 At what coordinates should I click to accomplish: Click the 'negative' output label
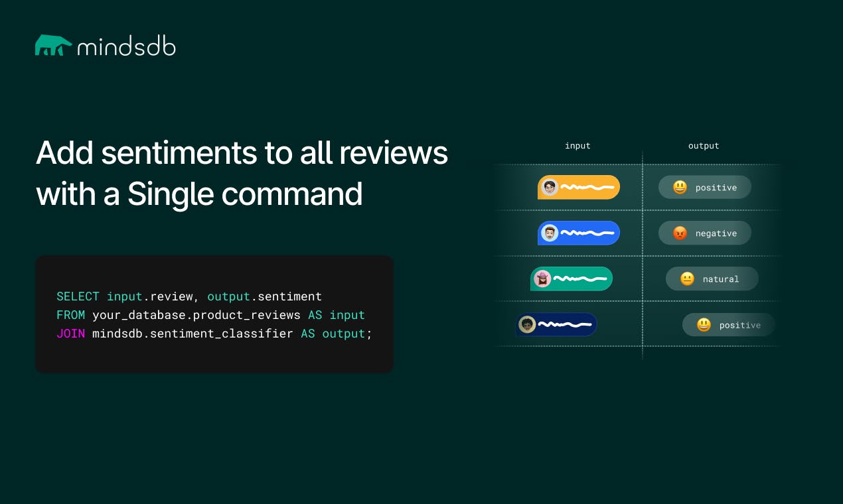(716, 233)
